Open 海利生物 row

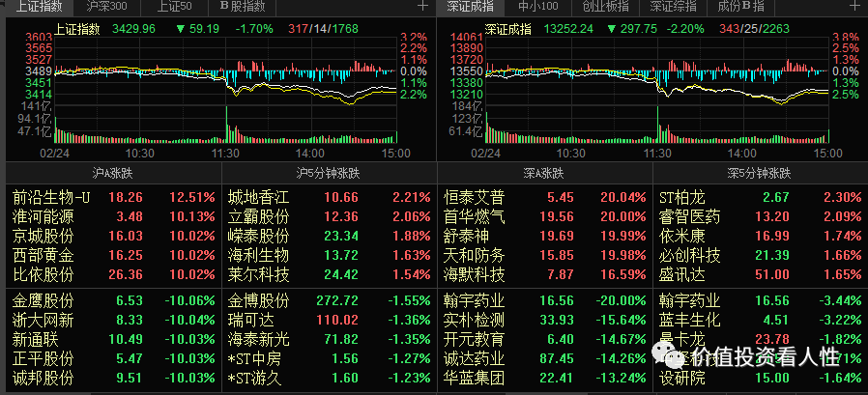[329, 256]
